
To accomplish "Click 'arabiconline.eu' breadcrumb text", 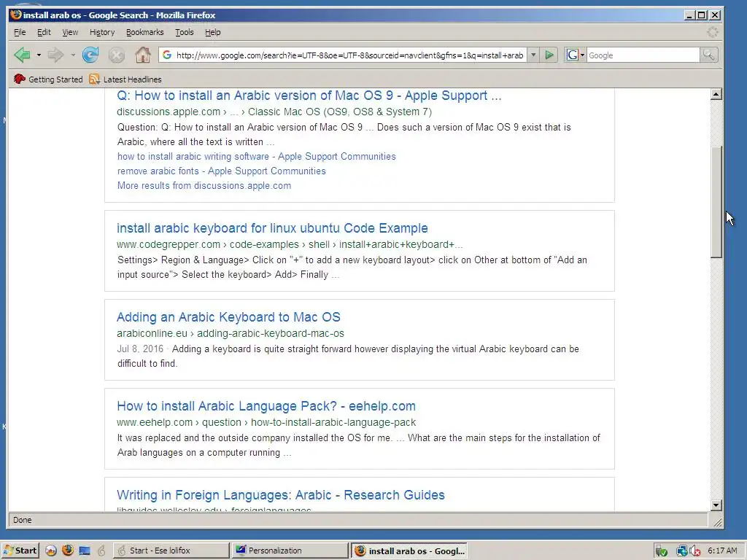I will 152,334.
